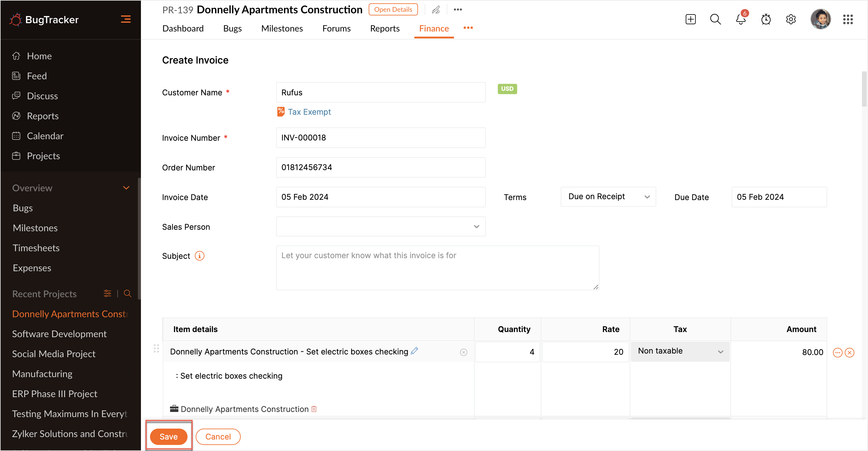Switch to the Milestones tab
Screen dimensions: 868x451
pyautogui.click(x=282, y=29)
